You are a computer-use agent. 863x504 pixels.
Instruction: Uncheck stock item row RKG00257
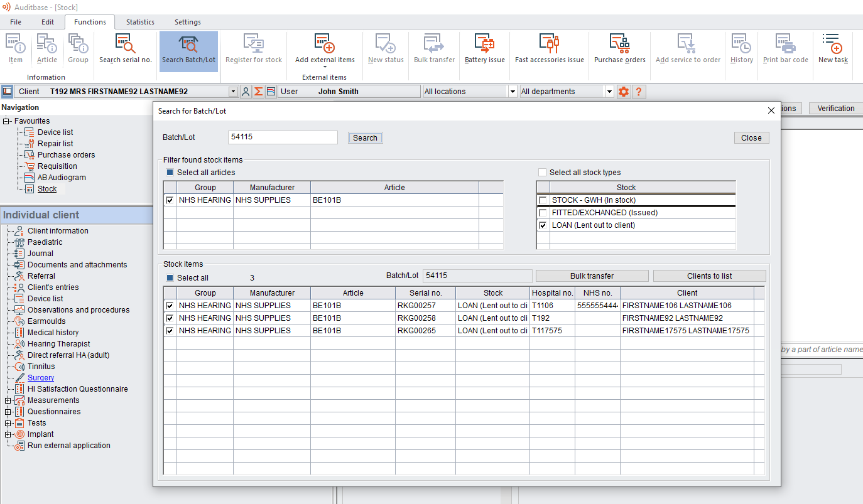(170, 306)
